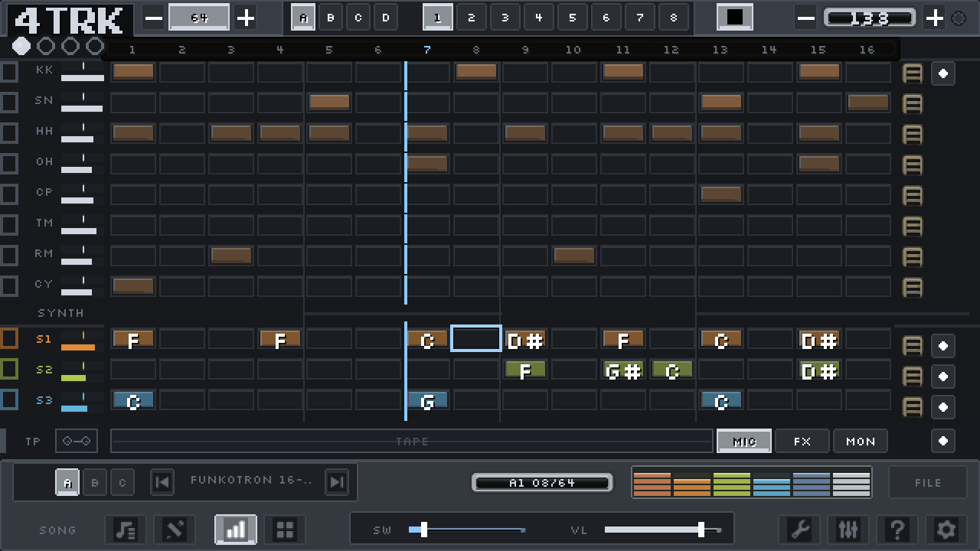Viewport: 980px width, 551px height.
Task: Click the colored track bars overview
Action: 751,484
